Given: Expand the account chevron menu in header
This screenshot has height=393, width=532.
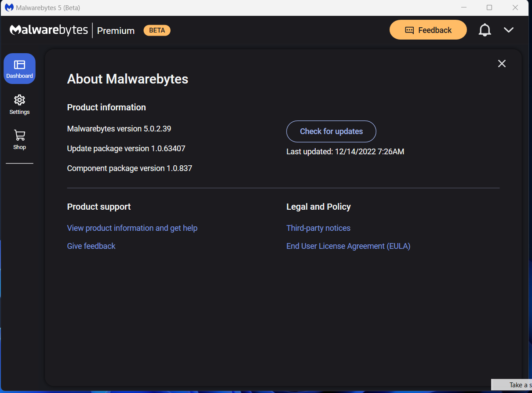Looking at the screenshot, I should (509, 30).
